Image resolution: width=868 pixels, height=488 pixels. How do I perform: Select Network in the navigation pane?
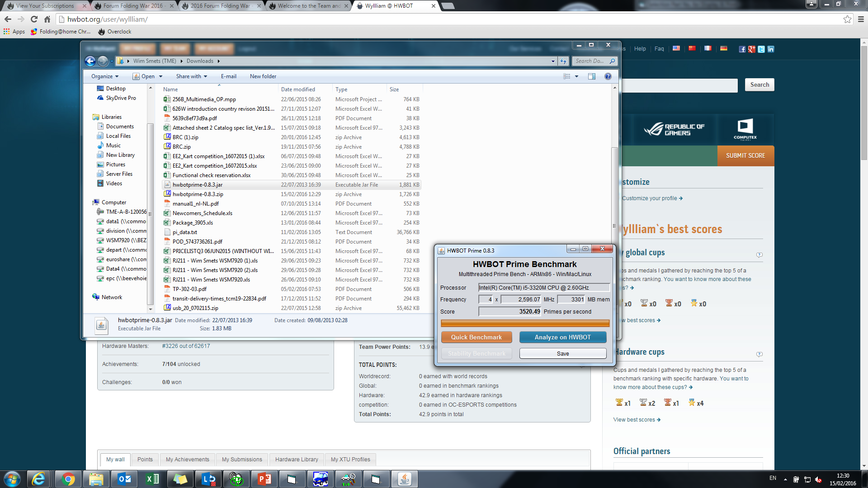pyautogui.click(x=112, y=297)
